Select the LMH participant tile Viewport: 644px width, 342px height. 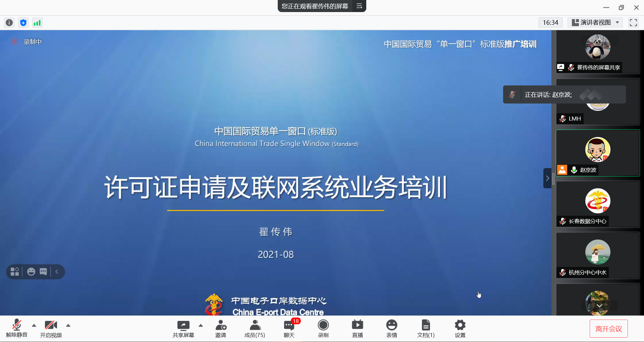click(598, 102)
